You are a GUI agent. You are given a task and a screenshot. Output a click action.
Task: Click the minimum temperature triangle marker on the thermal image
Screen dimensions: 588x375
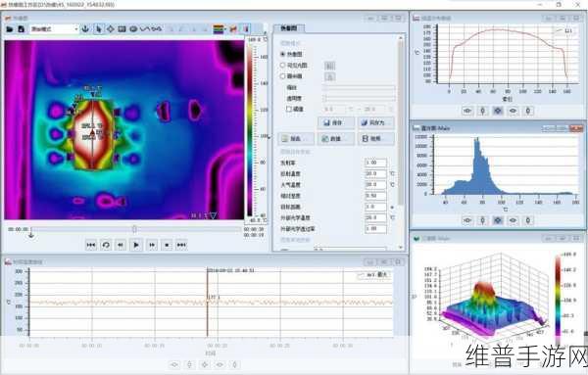pos(214,215)
